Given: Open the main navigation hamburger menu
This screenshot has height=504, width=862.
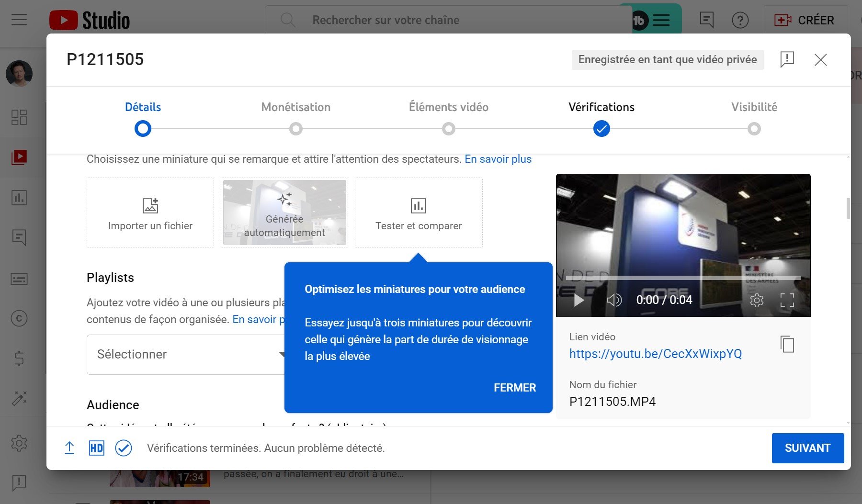Looking at the screenshot, I should pyautogui.click(x=19, y=20).
